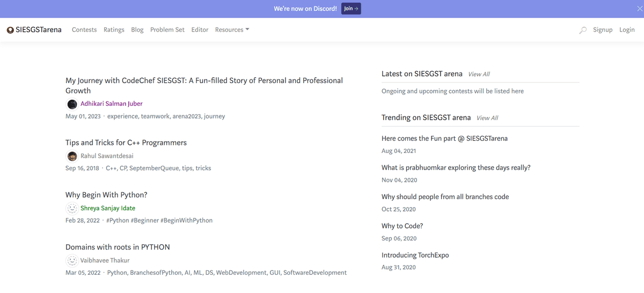Screen dimensions: 644x293
Task: Click the Login link
Action: pyautogui.click(x=627, y=30)
